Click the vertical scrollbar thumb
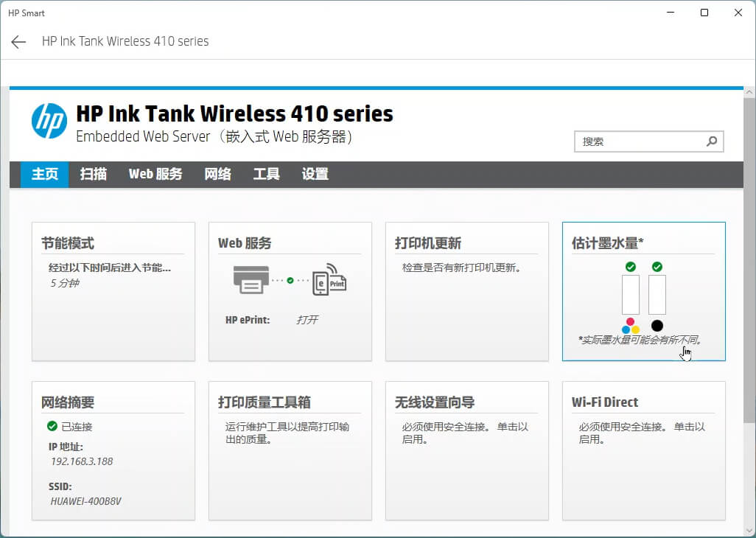Image resolution: width=756 pixels, height=538 pixels. [749, 260]
